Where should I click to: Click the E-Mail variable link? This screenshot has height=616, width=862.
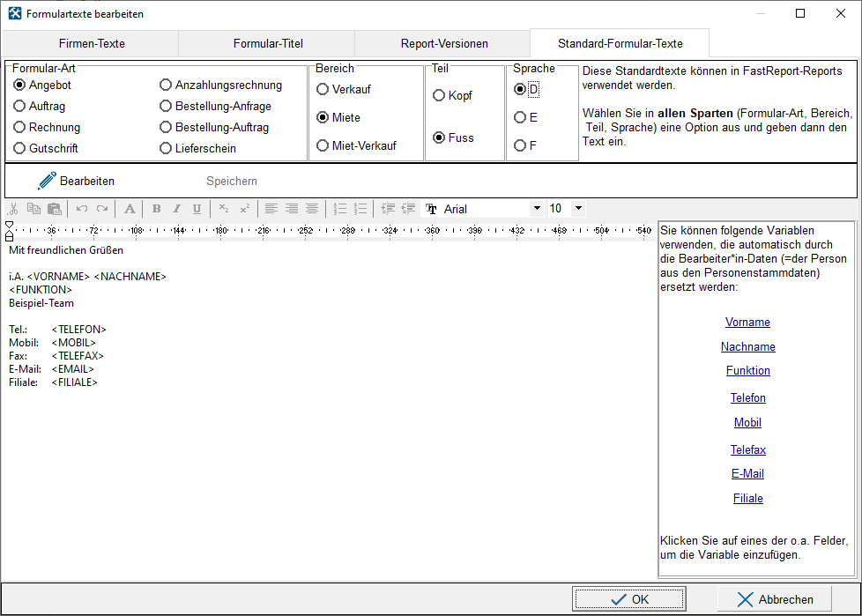pos(747,474)
